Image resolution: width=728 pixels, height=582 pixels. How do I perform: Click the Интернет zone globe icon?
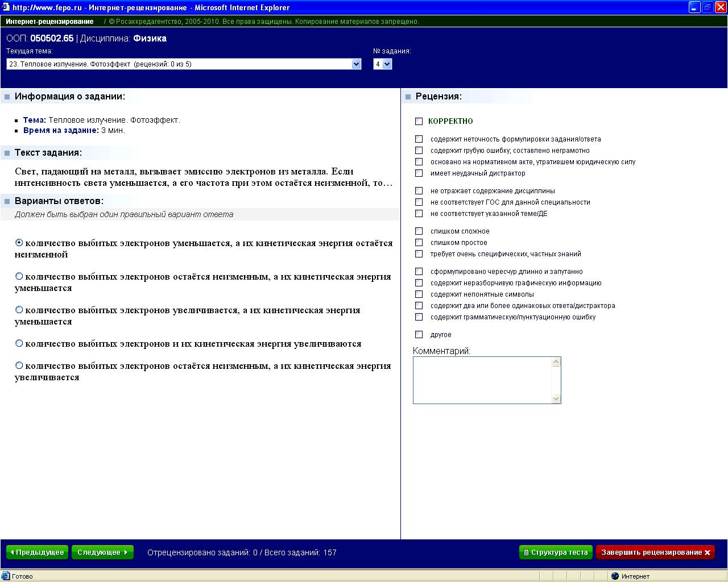click(x=615, y=576)
